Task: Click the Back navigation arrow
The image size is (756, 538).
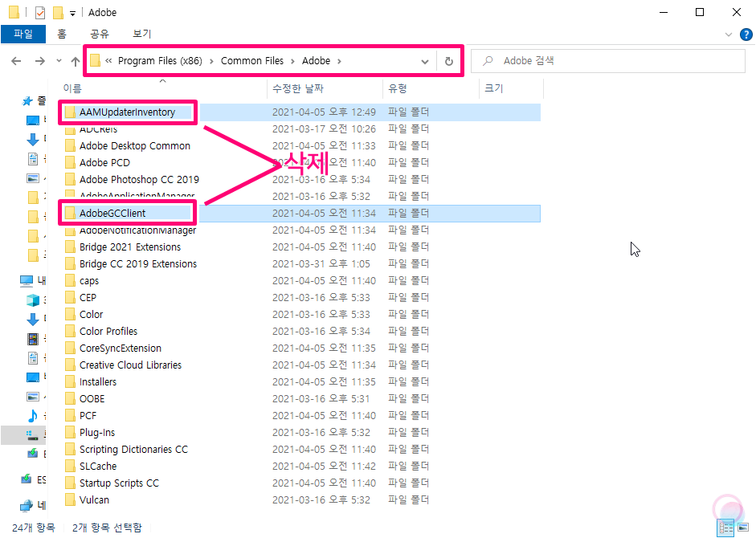Action: [16, 61]
